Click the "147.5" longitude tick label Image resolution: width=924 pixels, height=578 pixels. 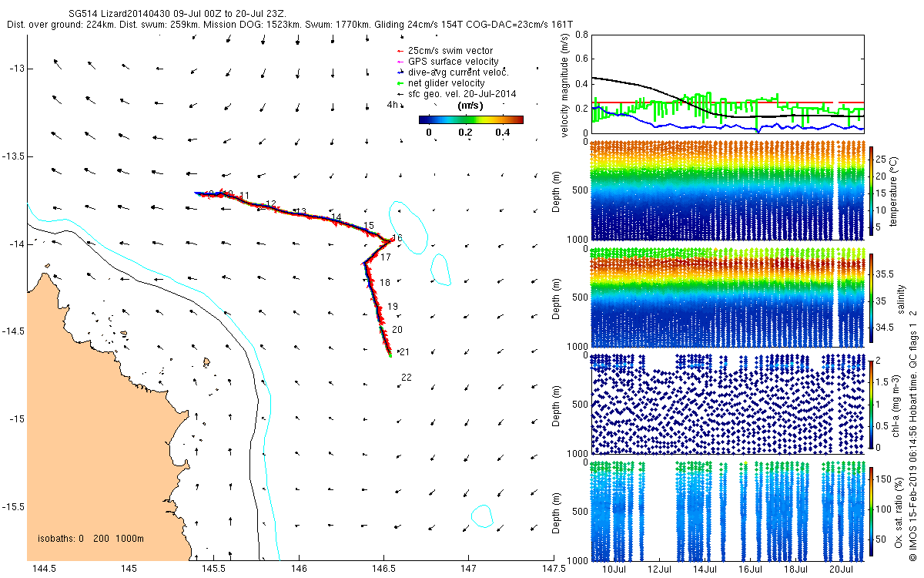click(x=554, y=569)
